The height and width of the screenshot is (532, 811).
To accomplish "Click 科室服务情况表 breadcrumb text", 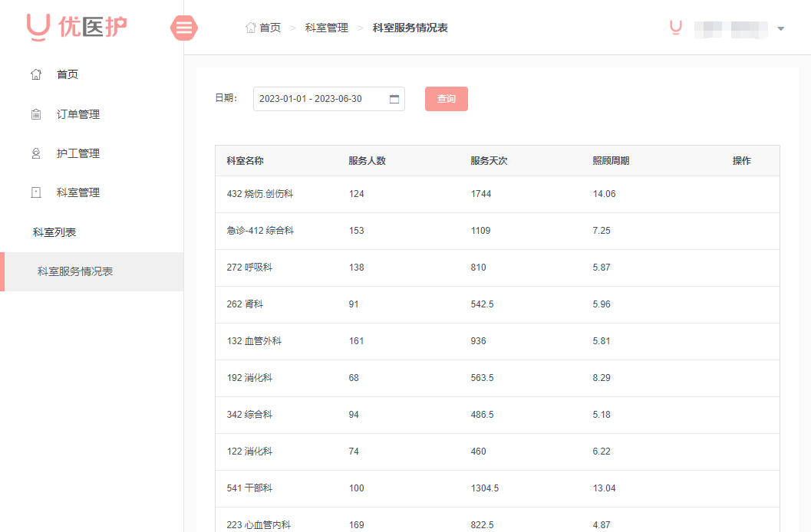I will [x=410, y=28].
